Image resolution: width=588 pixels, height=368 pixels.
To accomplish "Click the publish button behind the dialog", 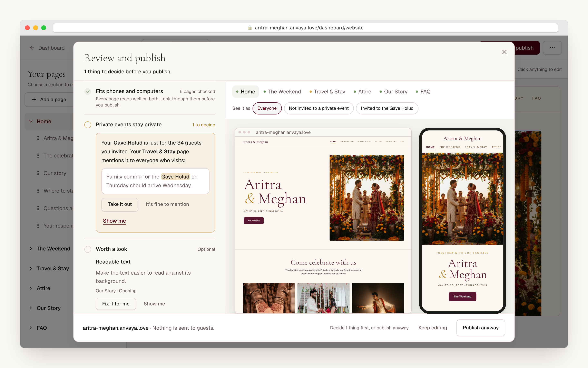I will [527, 48].
